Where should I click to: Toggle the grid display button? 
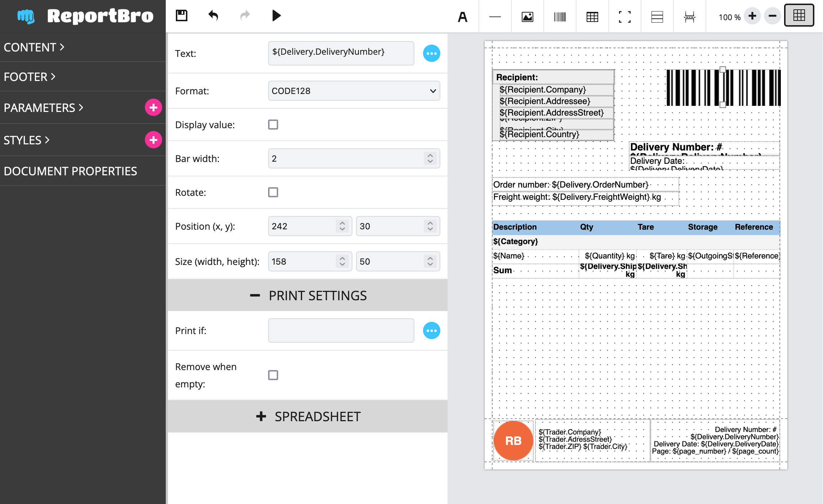(799, 15)
